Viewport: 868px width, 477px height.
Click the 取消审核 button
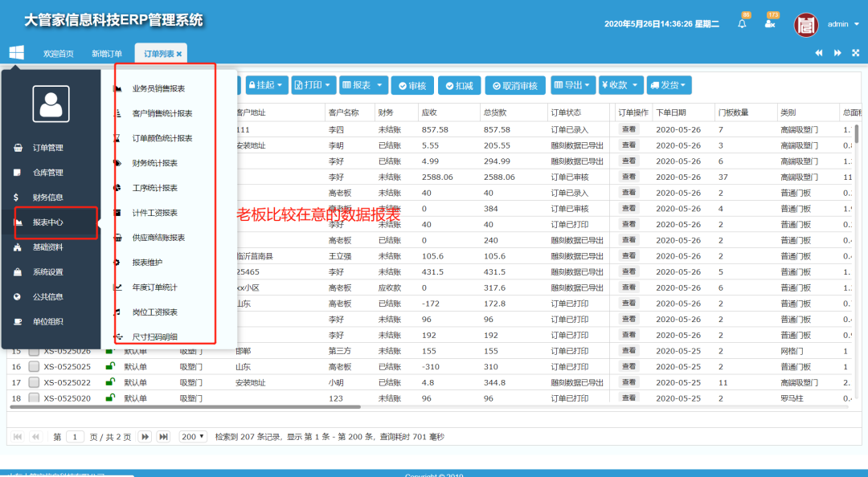pos(515,86)
